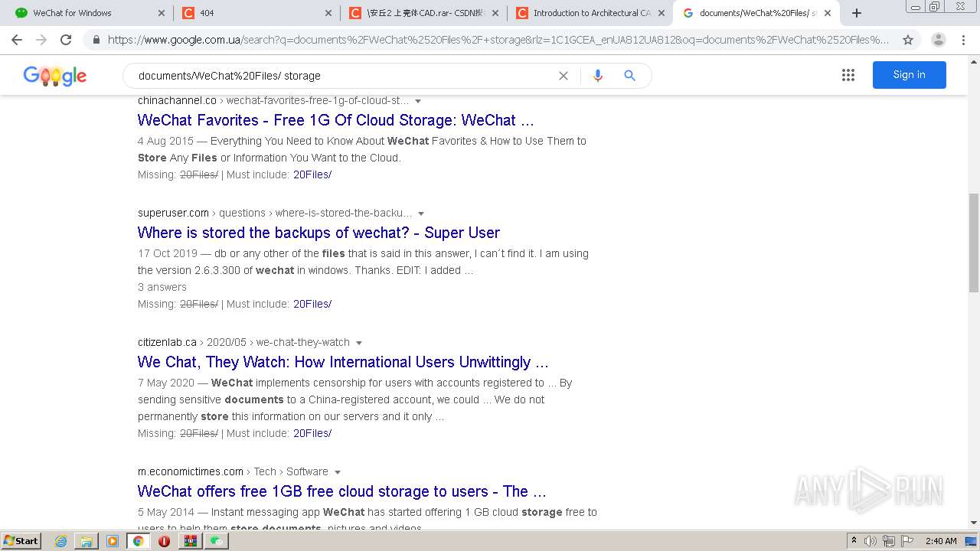Click 20Files/ must-include link under citizenlab result
The image size is (980, 551).
pyautogui.click(x=312, y=433)
